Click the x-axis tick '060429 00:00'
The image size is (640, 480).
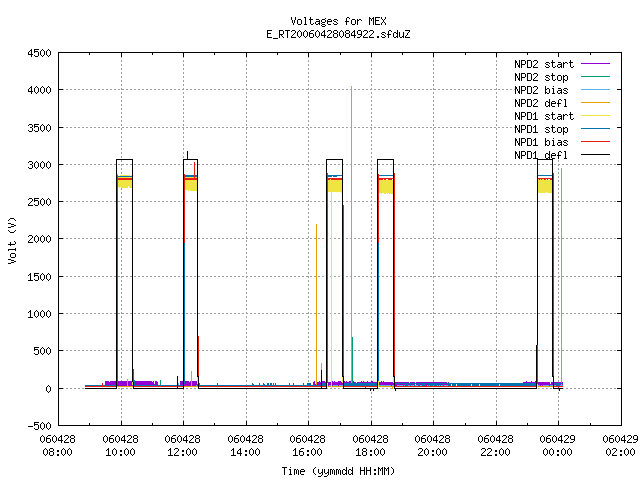point(557,446)
